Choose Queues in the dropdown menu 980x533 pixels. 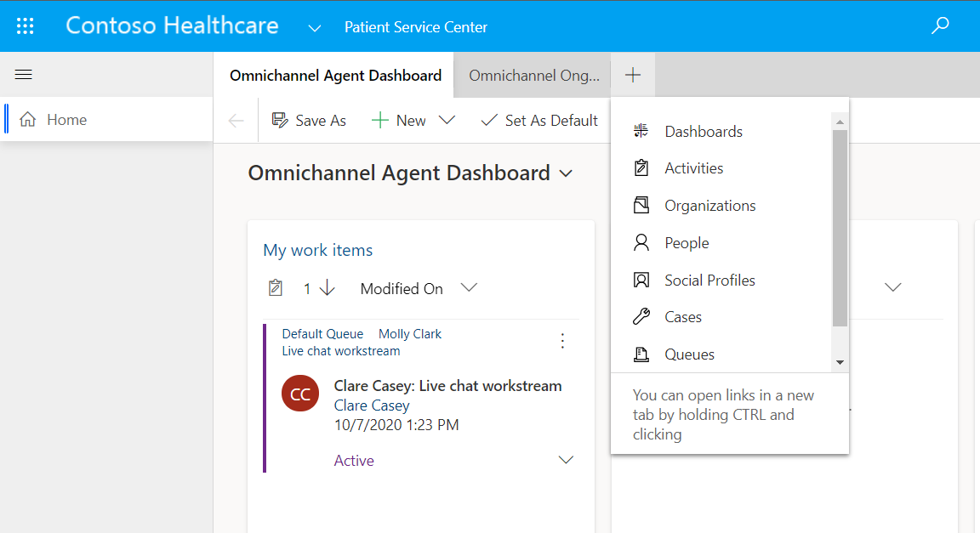[689, 354]
